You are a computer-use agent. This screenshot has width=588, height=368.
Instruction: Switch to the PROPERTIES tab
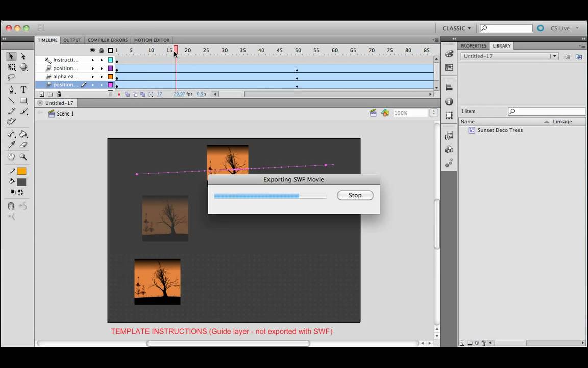coord(473,46)
